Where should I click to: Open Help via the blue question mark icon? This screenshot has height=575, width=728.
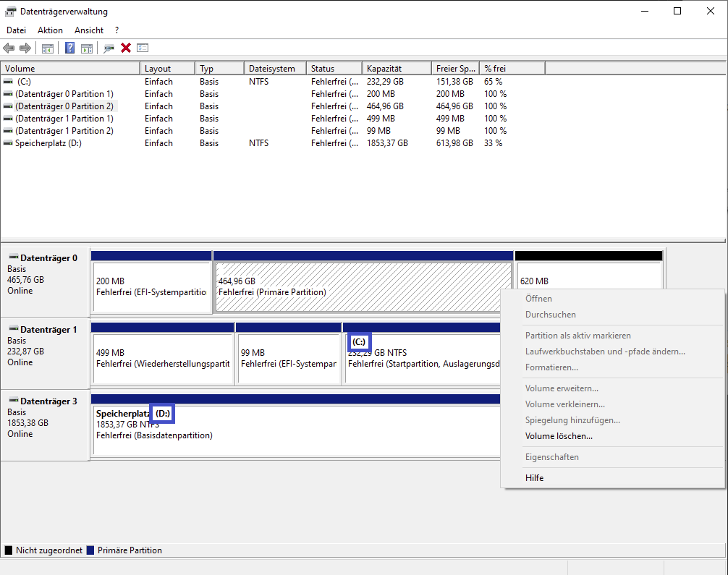pos(69,48)
